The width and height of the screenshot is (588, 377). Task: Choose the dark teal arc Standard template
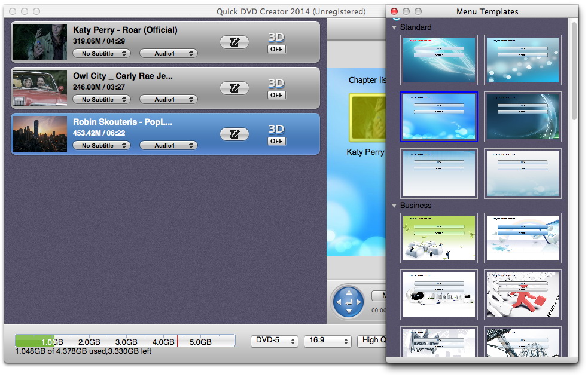522,117
